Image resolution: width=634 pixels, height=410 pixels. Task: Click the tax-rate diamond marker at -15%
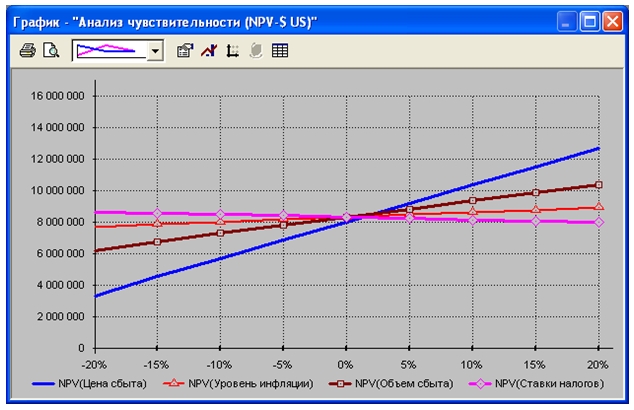point(158,213)
